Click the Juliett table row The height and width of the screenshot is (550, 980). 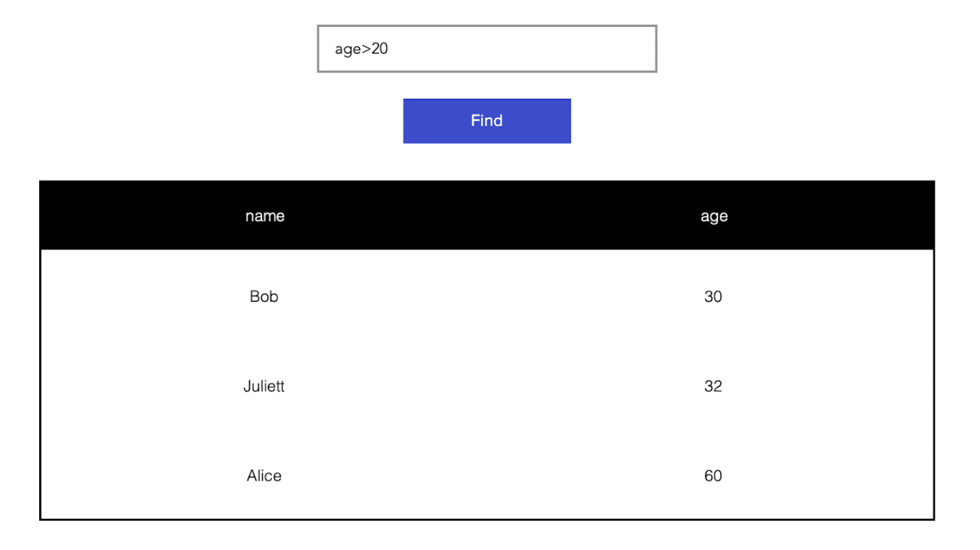tap(487, 386)
